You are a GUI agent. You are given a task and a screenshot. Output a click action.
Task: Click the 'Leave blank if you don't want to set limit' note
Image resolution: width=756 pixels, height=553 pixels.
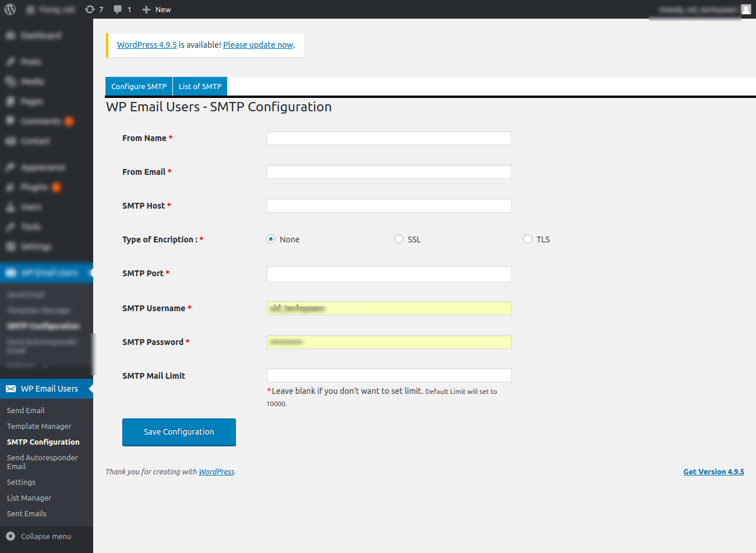pos(347,391)
